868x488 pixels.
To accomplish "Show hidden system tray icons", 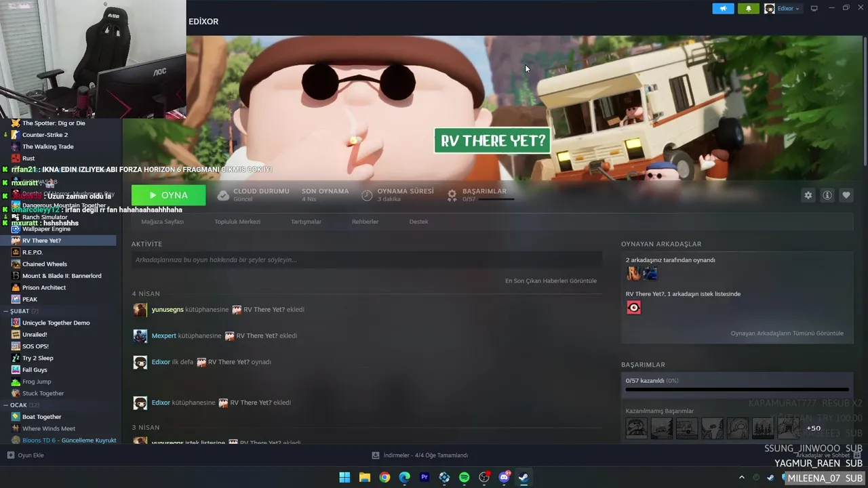I will [741, 477].
